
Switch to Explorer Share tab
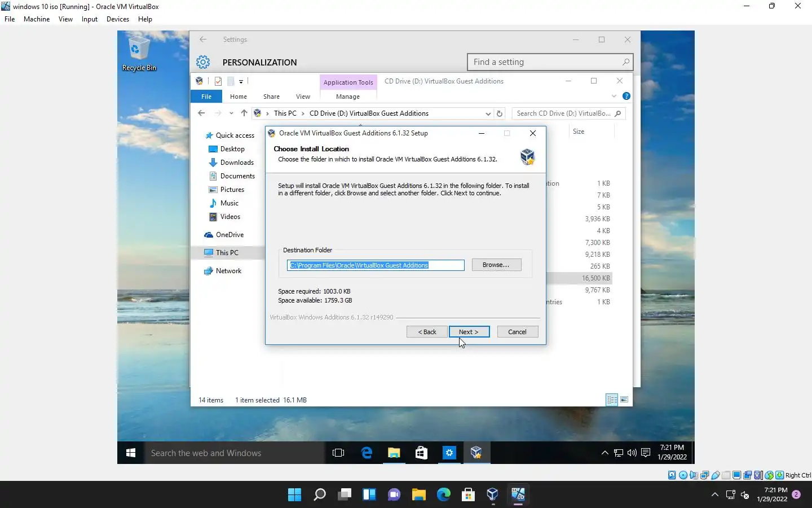click(x=271, y=97)
